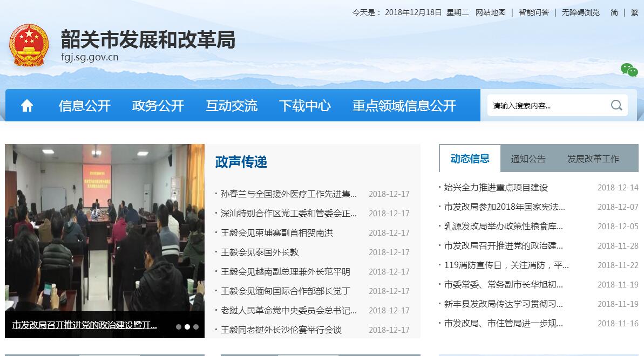644x356 pixels.
Task: Open news 119消防宣传日，关注消防
Action: pyautogui.click(x=506, y=265)
